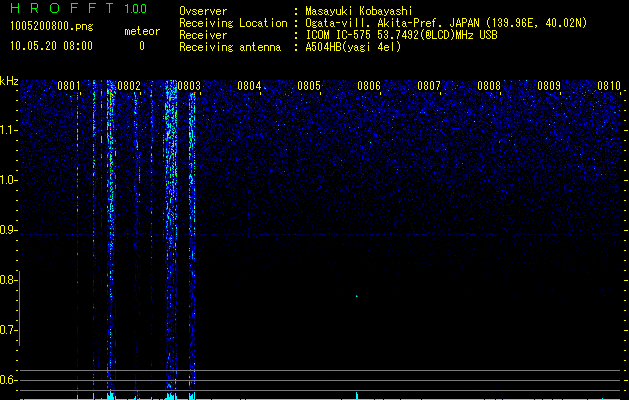
Task: Select the file name 1005200800.png
Action: click(x=52, y=27)
